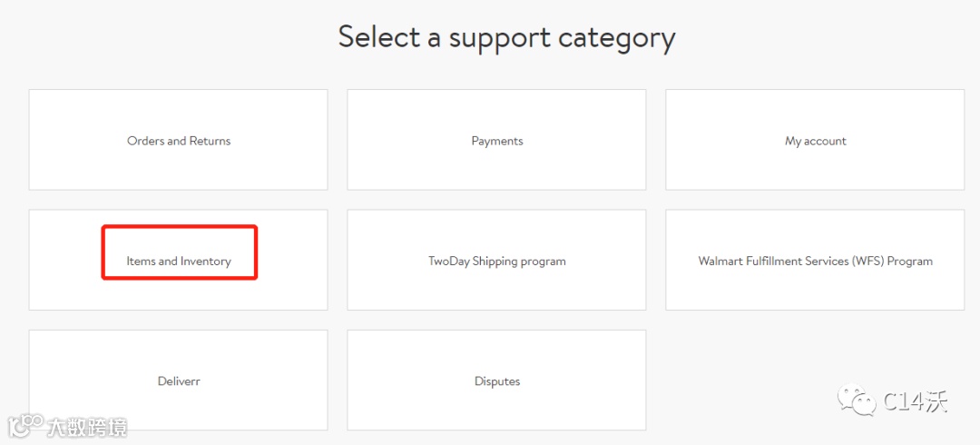This screenshot has width=980, height=445.
Task: Click the Orders and Returns text label
Action: coord(179,141)
